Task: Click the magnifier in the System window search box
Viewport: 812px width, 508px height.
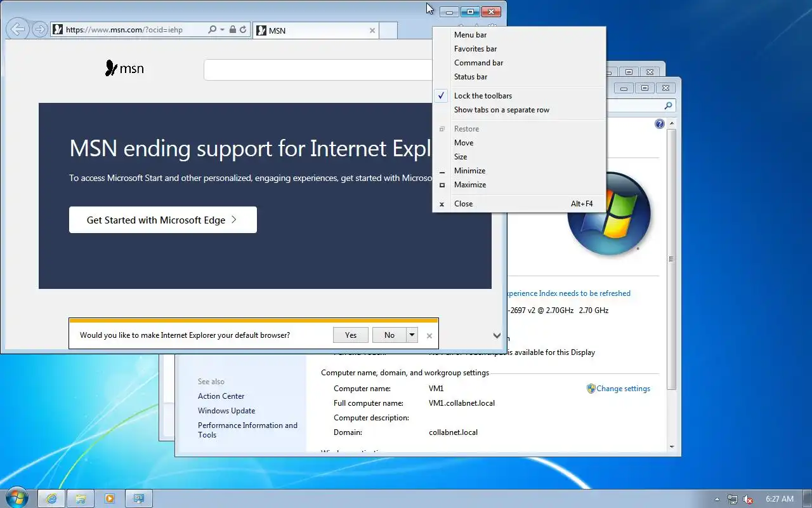Action: point(668,106)
